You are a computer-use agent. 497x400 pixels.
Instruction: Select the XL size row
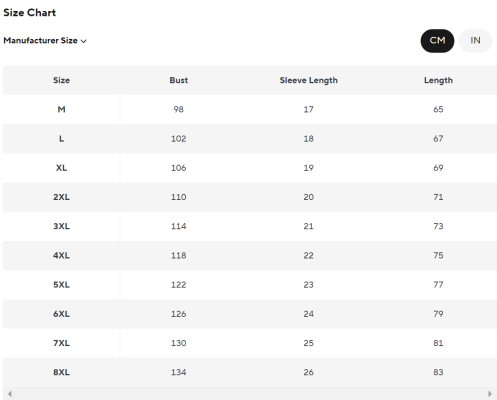[250, 168]
